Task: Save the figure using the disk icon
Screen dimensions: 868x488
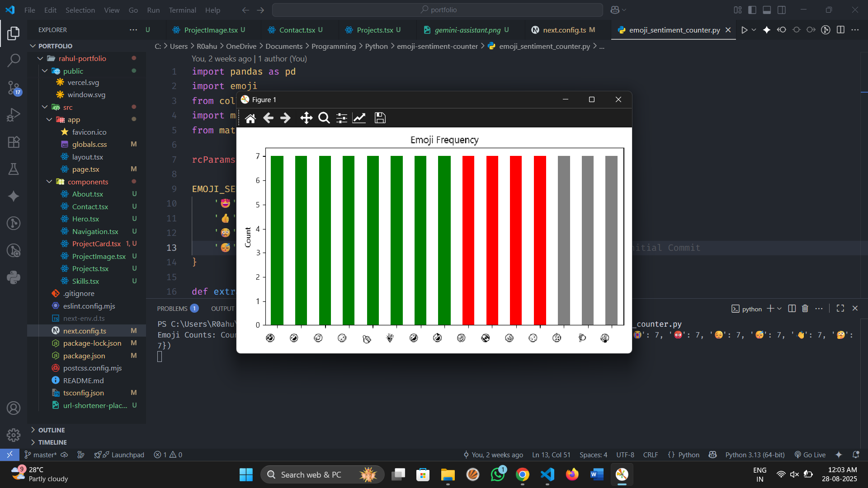Action: [380, 118]
